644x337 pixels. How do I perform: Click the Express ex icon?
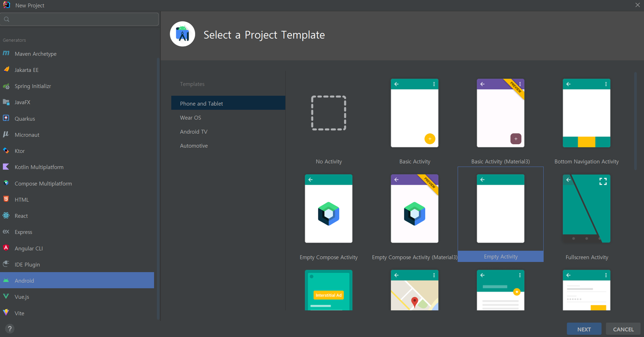click(6, 231)
